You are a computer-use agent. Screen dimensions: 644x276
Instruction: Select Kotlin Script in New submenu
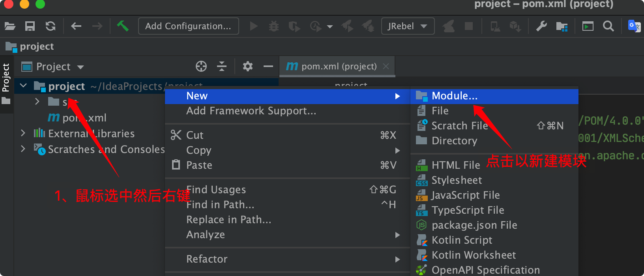point(462,240)
